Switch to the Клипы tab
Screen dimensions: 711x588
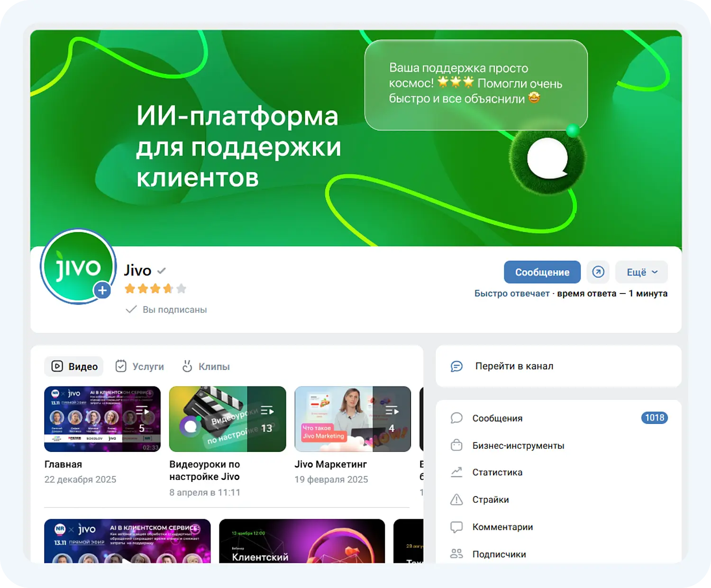click(x=206, y=367)
